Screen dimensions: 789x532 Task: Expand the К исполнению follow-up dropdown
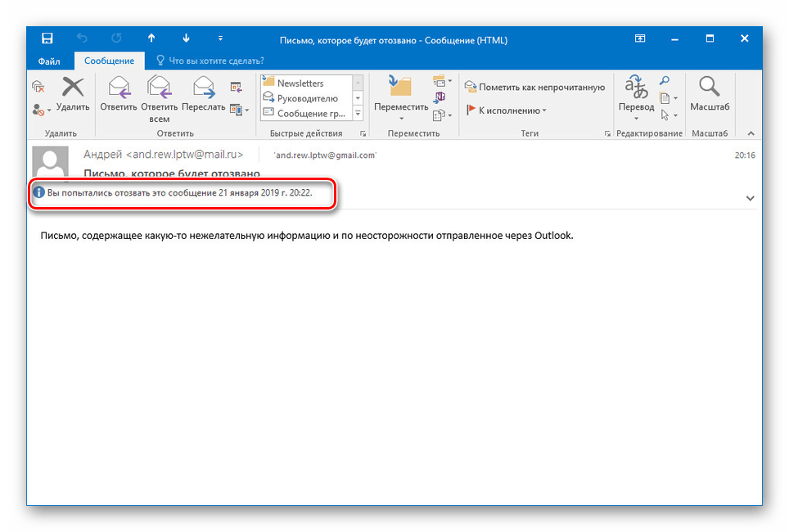click(x=506, y=110)
